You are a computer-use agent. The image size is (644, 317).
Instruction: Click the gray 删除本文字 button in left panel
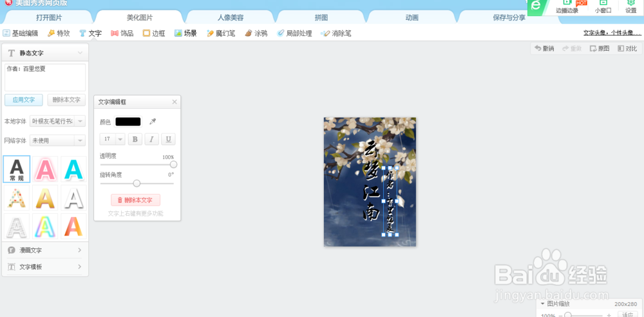(66, 100)
